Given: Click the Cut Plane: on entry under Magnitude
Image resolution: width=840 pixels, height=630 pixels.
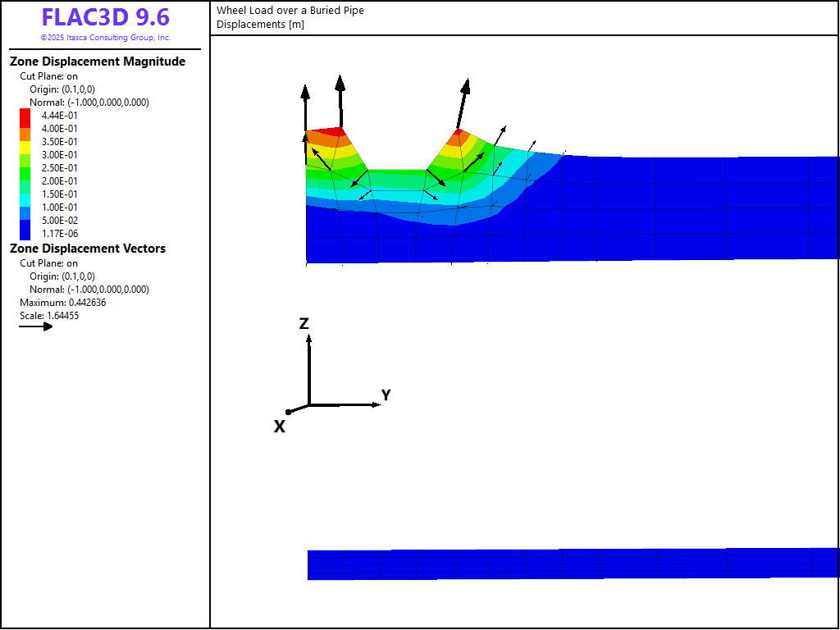Looking at the screenshot, I should pyautogui.click(x=49, y=76).
